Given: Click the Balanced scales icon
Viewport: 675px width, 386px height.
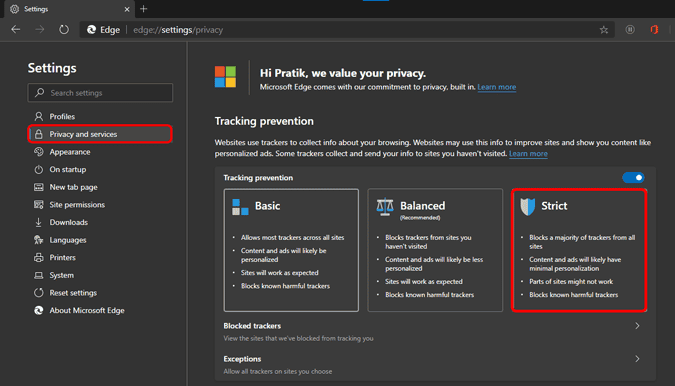Looking at the screenshot, I should (x=385, y=207).
